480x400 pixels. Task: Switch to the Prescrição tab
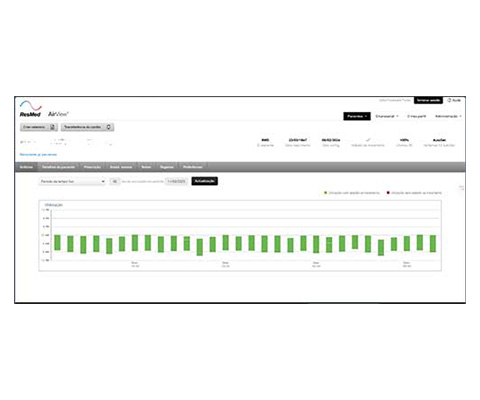pyautogui.click(x=92, y=167)
